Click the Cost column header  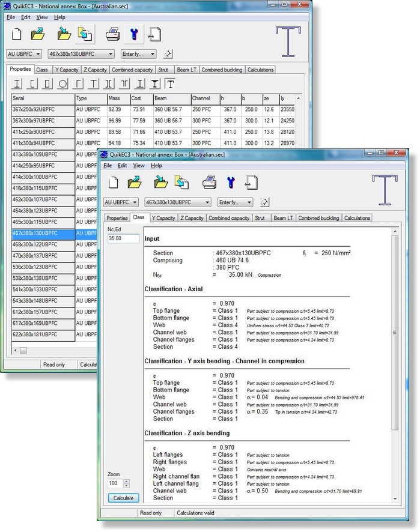tap(141, 98)
